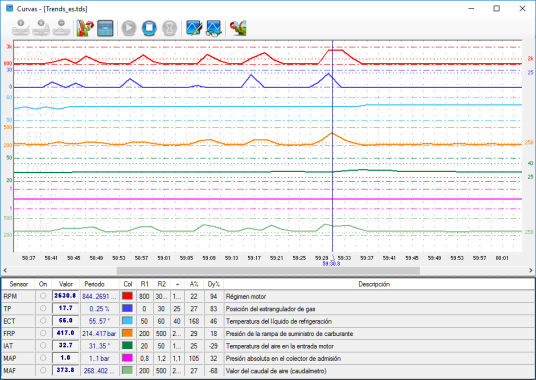The image size is (536, 380).
Task: Click the slide icon with red arrow
Action: pos(85,28)
